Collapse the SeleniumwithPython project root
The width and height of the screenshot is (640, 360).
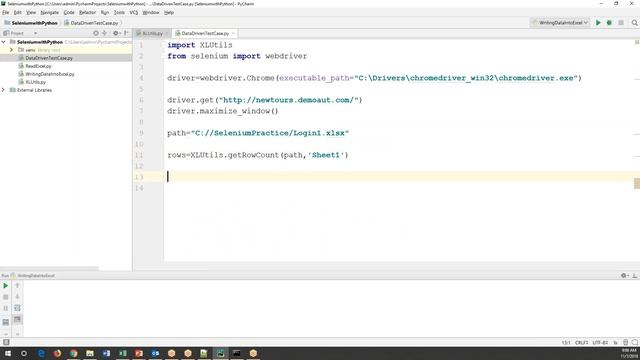(4, 42)
